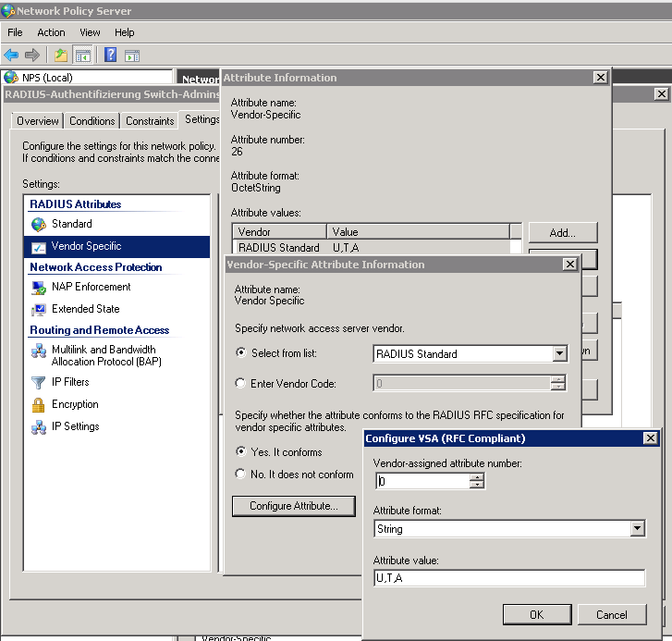Select the 'Select from list' radio button
Screen dimensions: 672x641
pos(241,352)
